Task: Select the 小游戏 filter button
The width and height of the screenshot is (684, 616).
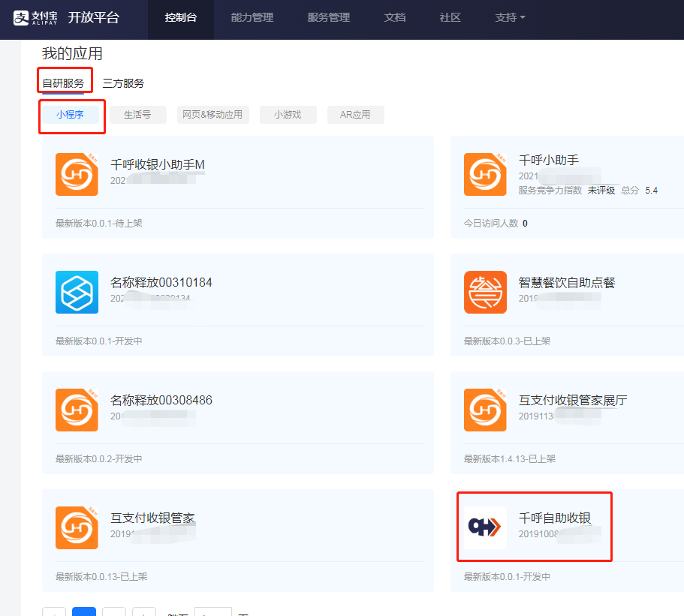Action: (288, 115)
